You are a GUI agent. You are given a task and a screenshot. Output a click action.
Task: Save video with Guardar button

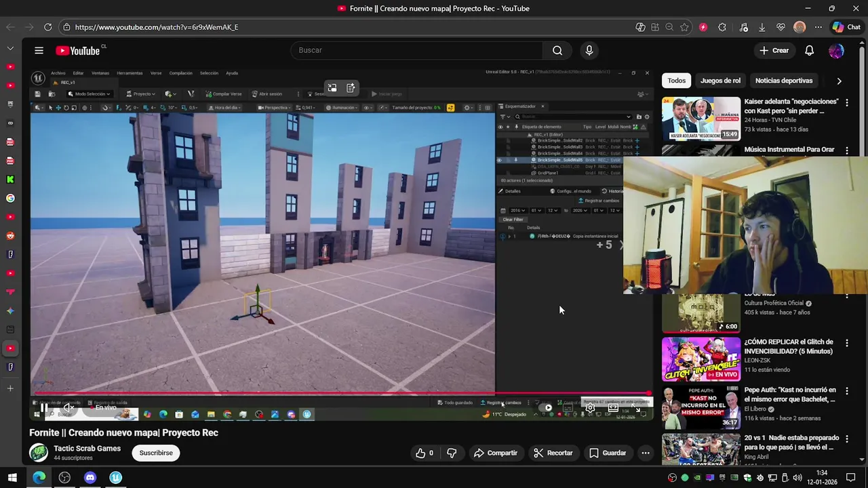(x=608, y=453)
